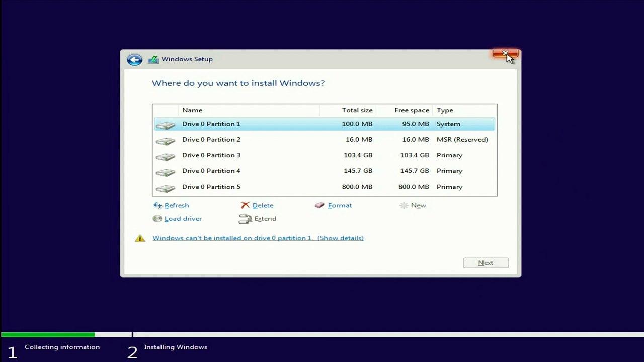Click the Primary type of Partition 5

coord(449,187)
